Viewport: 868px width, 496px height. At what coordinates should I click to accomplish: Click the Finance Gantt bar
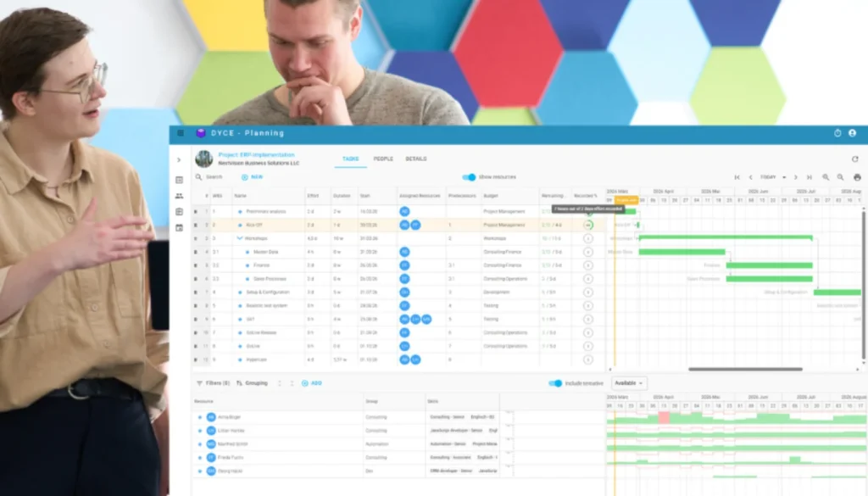pos(770,265)
